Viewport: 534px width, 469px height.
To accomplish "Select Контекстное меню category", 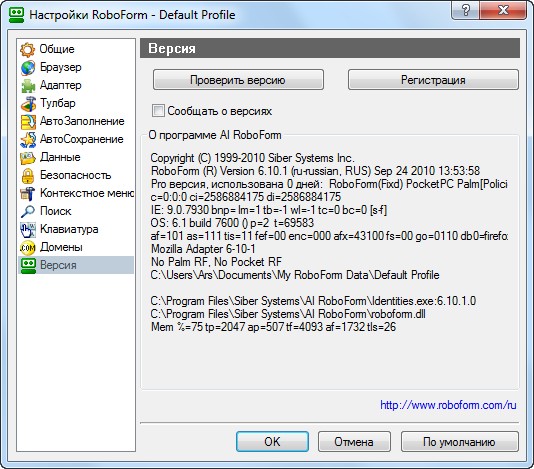I will pyautogui.click(x=76, y=193).
